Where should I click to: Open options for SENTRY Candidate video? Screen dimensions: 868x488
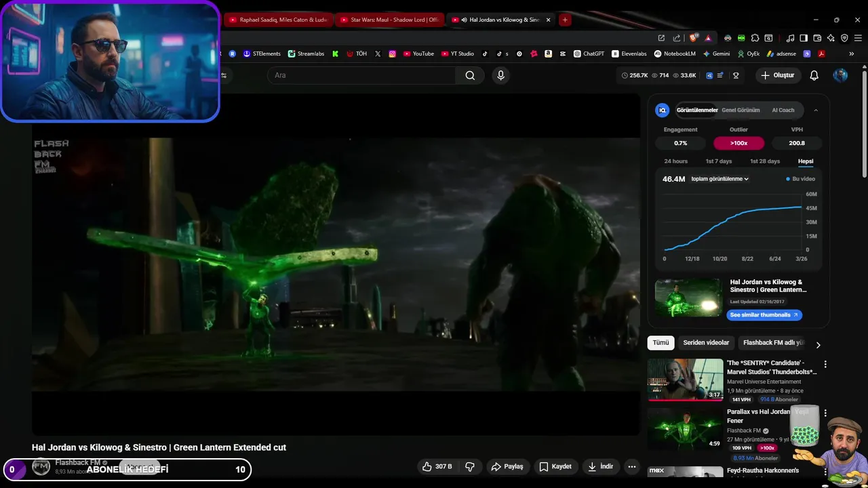[825, 365]
